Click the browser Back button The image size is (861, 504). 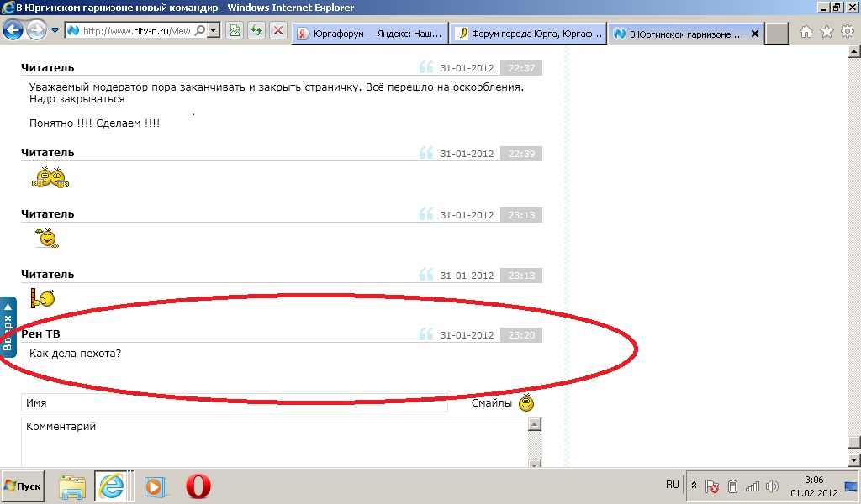13,31
